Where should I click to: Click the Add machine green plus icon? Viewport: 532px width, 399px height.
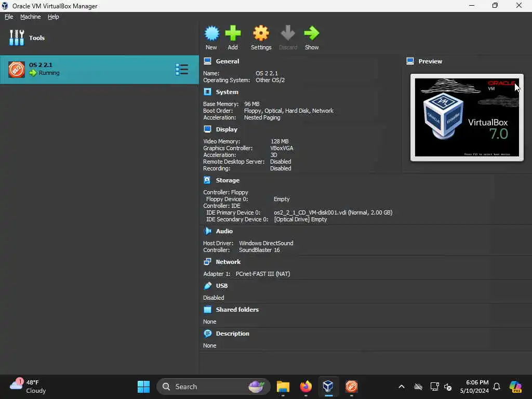pos(233,33)
